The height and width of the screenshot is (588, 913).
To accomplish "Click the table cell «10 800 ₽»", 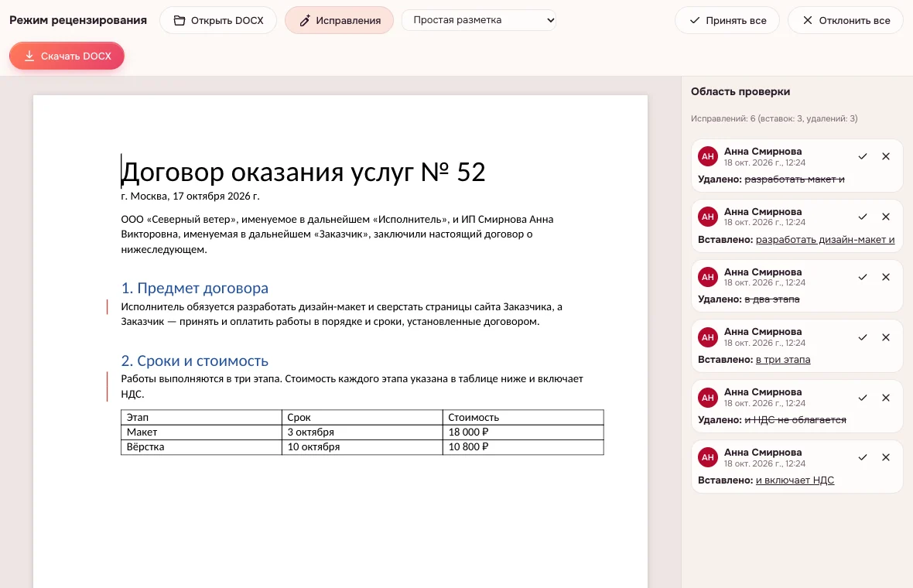I will 523,447.
